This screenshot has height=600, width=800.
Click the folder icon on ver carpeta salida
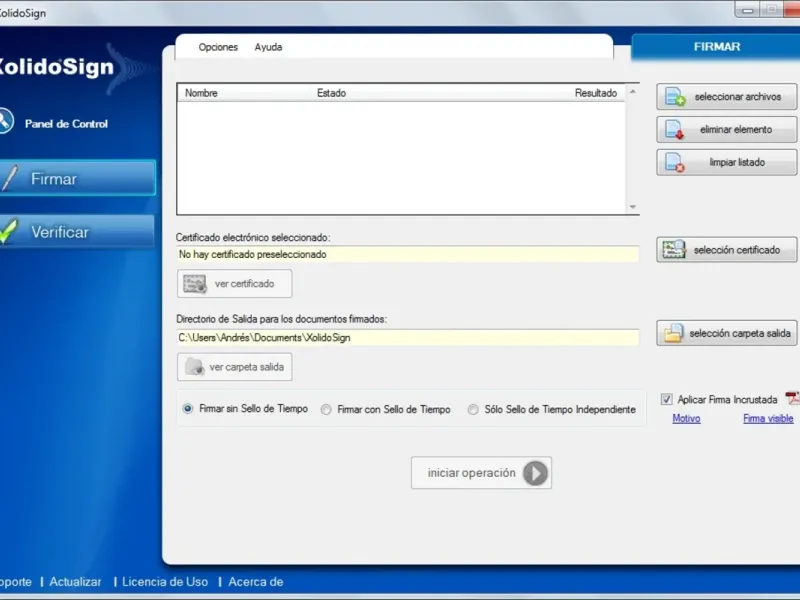coord(194,366)
